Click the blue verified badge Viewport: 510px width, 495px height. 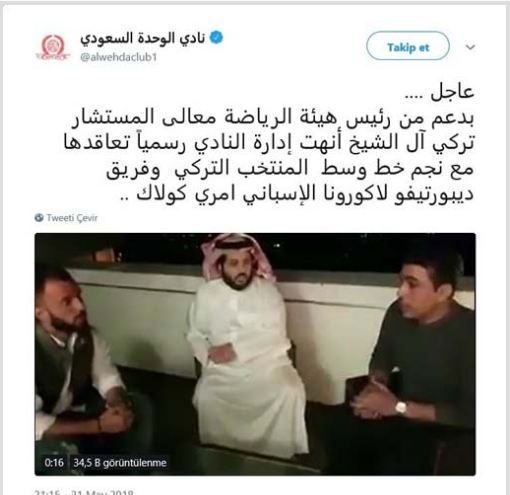pyautogui.click(x=216, y=38)
